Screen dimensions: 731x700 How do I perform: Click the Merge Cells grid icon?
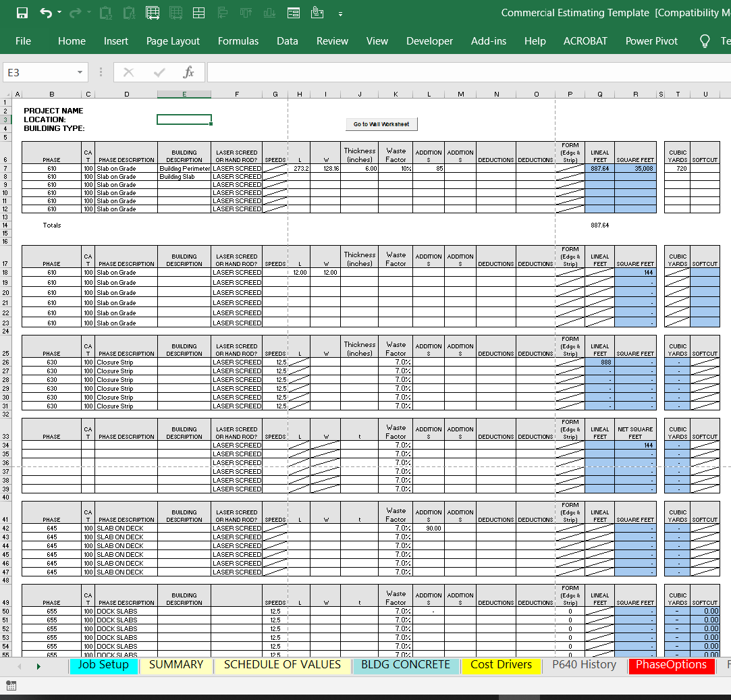pyautogui.click(x=199, y=13)
